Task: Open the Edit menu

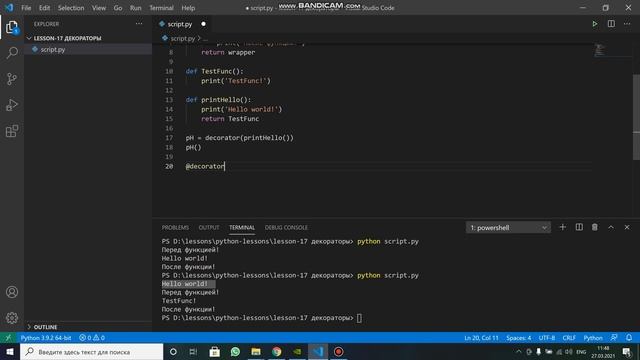Action: [x=44, y=8]
